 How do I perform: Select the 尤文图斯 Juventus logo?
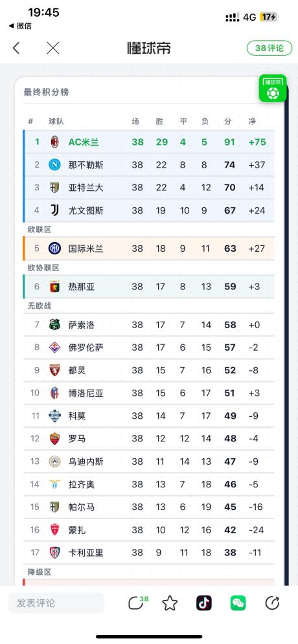point(54,210)
